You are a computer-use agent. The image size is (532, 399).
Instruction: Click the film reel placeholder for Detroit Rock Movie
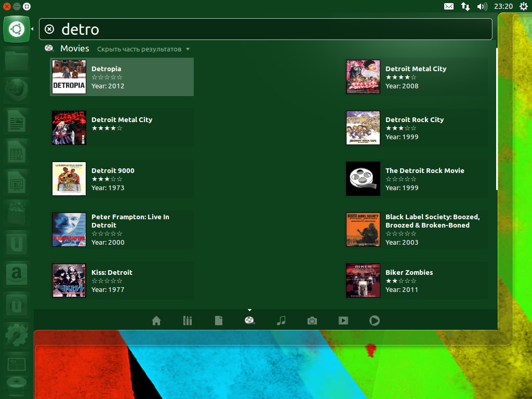363,179
